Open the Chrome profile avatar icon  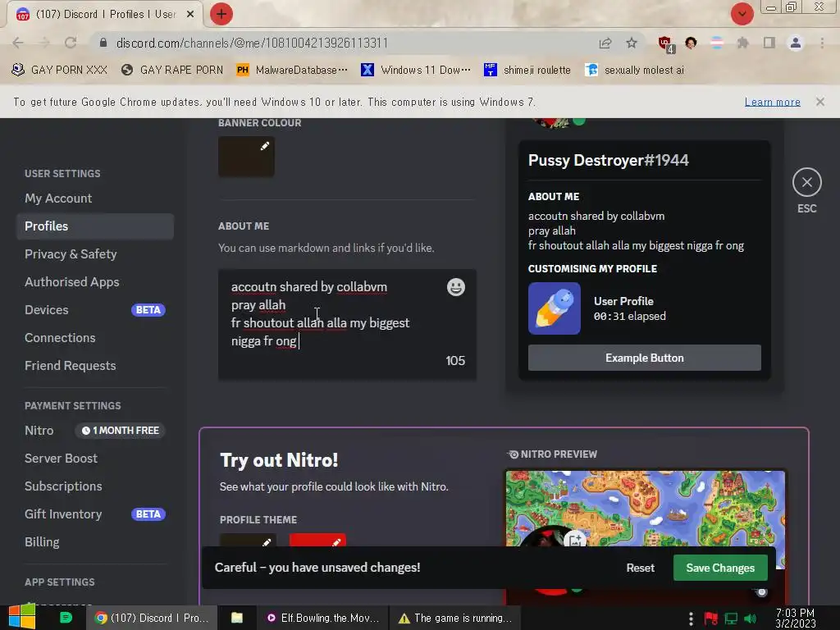click(796, 43)
